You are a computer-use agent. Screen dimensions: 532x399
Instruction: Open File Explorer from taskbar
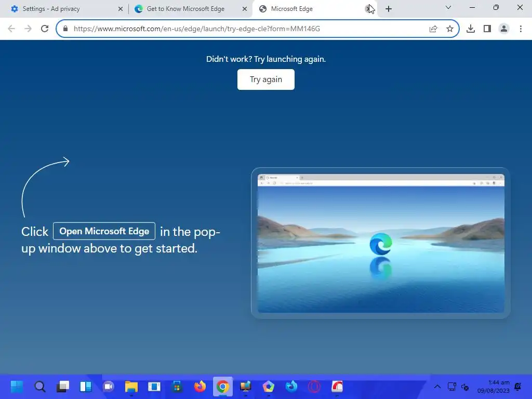coord(131,387)
